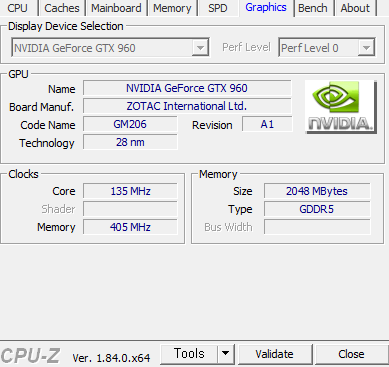Click the Technology label
The image size is (389, 367).
[47, 143]
